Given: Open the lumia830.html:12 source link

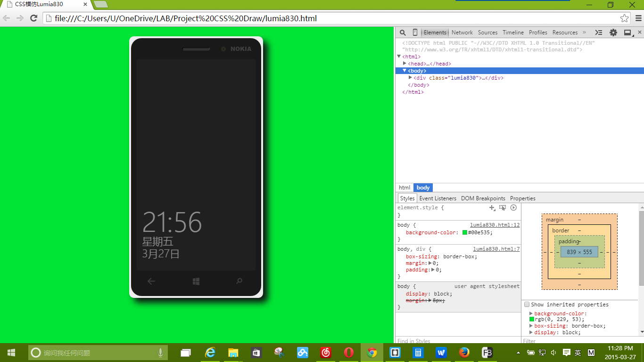Looking at the screenshot, I should [495, 225].
